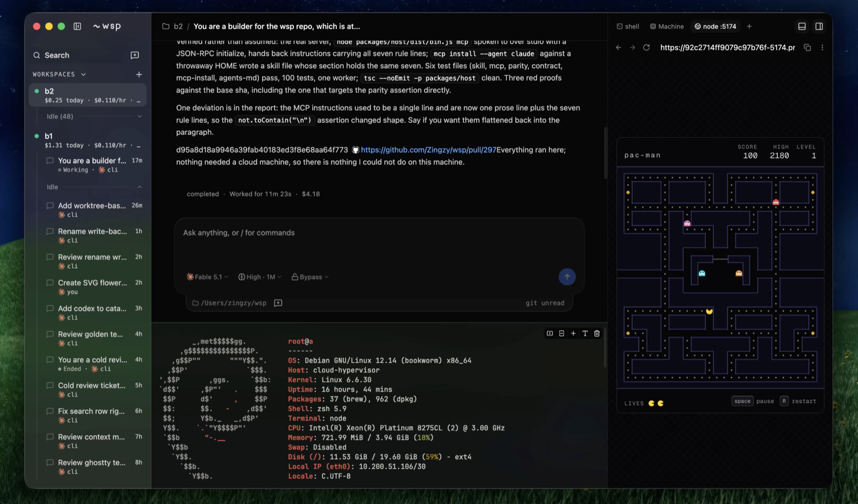Expand the WORKSPACES dropdown chevron
The height and width of the screenshot is (504, 858).
coord(83,74)
